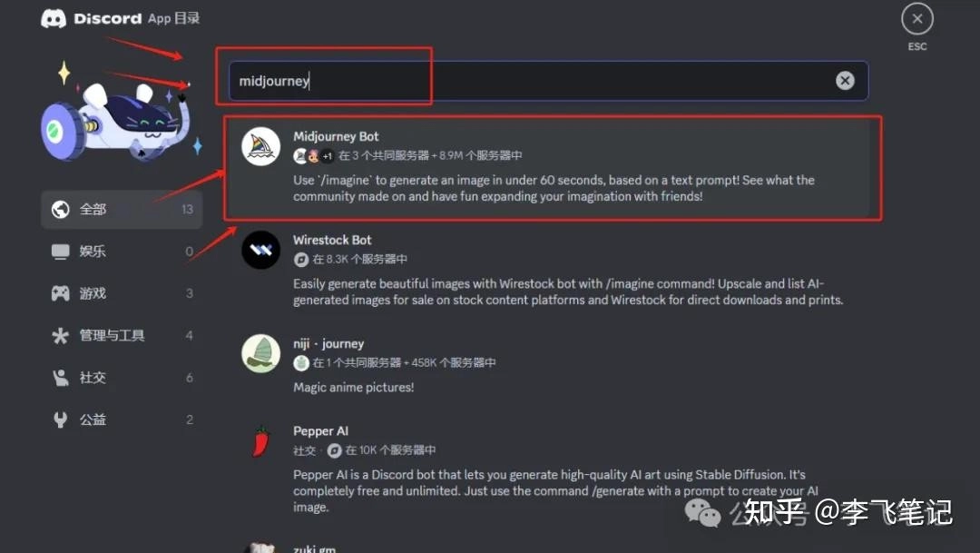Open the niji · journey title link
This screenshot has width=980, height=553.
[328, 343]
